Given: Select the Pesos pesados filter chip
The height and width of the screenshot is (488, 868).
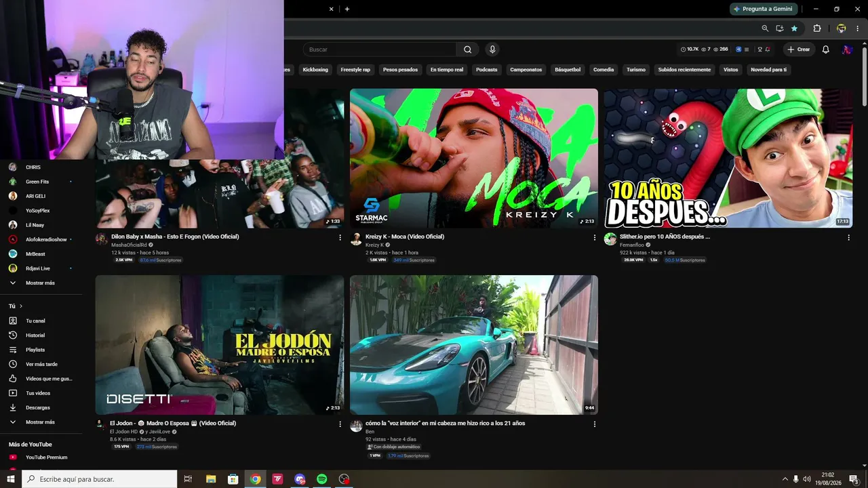Looking at the screenshot, I should click(x=400, y=70).
